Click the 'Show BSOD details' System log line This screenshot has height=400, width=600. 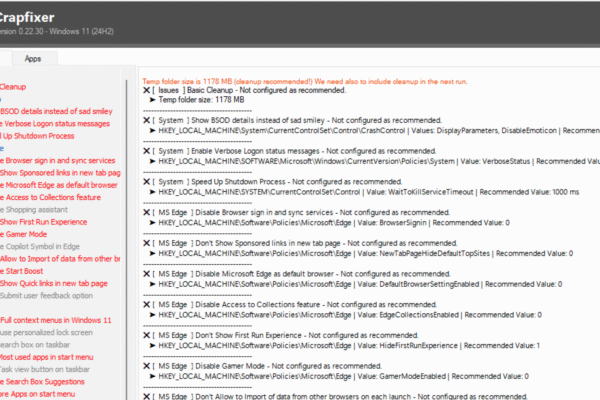[293, 120]
